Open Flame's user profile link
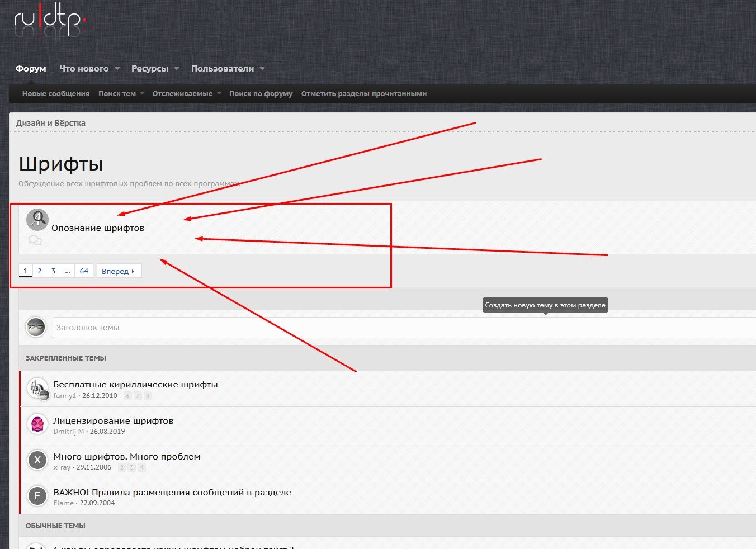The height and width of the screenshot is (549, 756). click(64, 503)
